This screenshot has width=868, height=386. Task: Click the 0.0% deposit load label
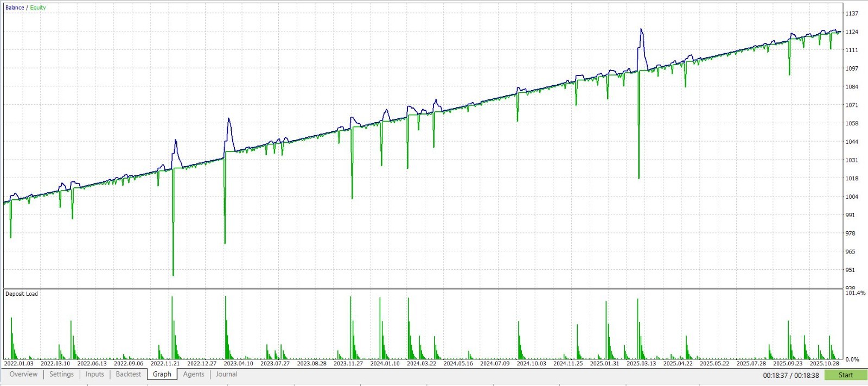click(852, 359)
